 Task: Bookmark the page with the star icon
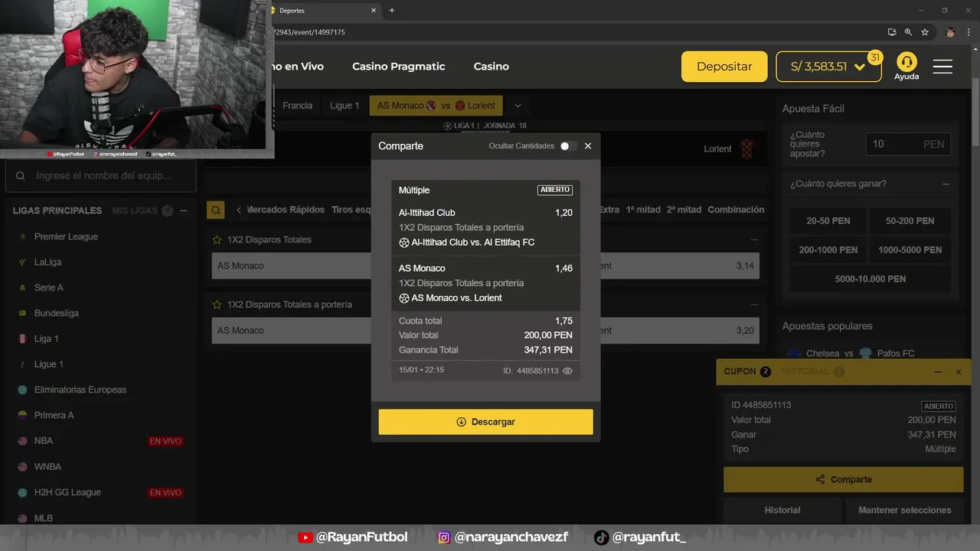point(925,32)
